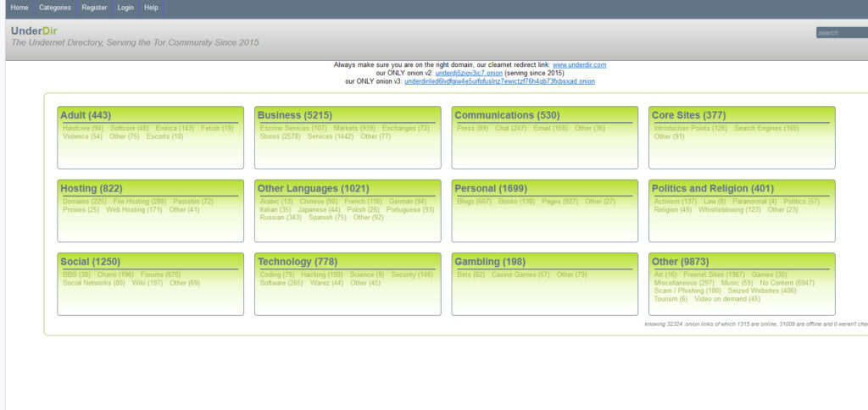
Task: Open Politics and Religion (401) category
Action: (712, 188)
